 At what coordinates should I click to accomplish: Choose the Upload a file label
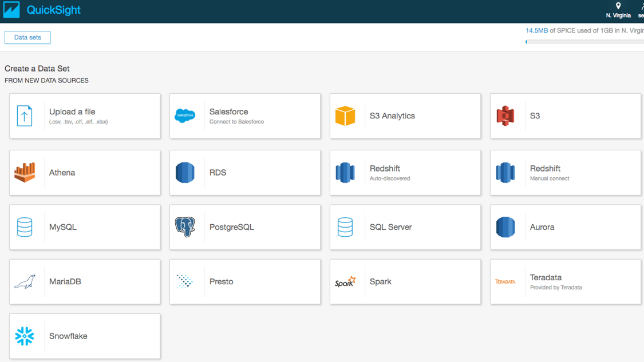72,112
